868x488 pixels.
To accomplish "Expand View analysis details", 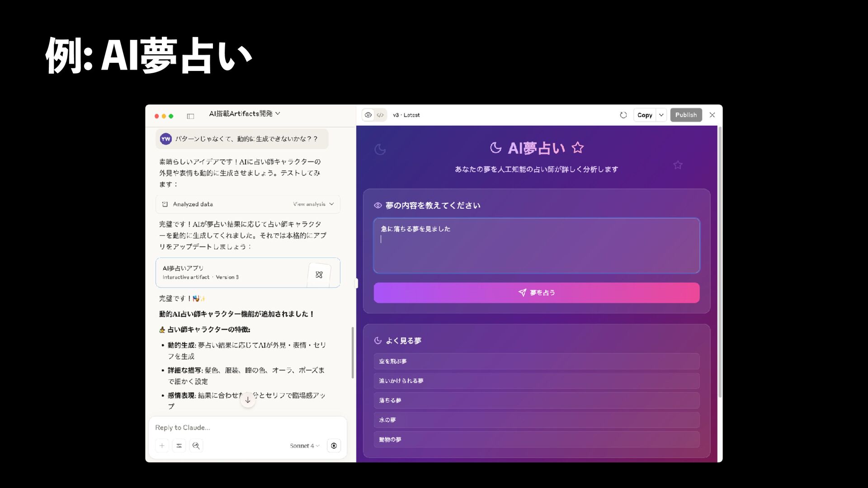I will coord(313,204).
